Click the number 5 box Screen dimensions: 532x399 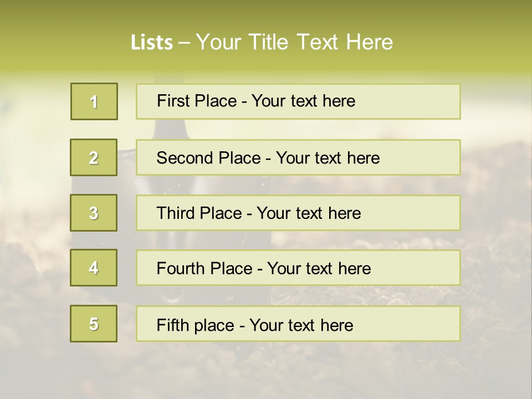(94, 324)
